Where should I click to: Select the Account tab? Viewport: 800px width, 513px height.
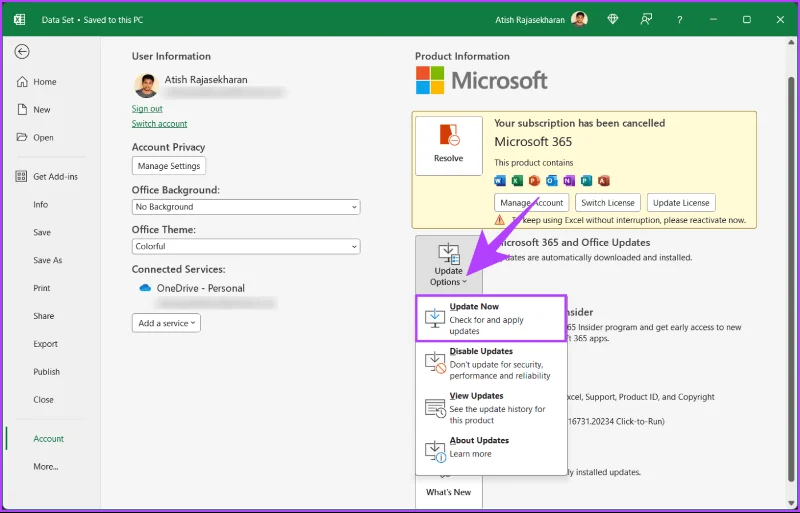48,438
